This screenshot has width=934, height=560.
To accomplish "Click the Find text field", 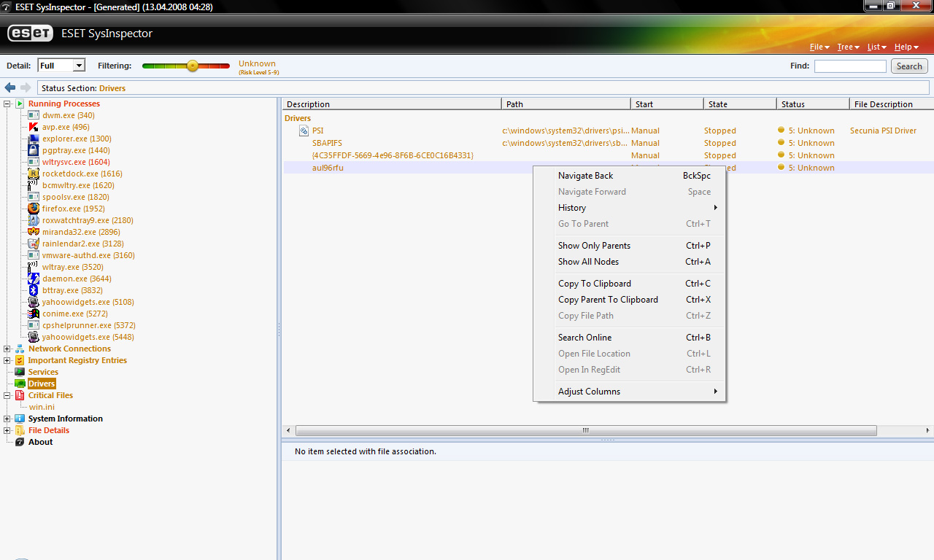I will pos(850,66).
